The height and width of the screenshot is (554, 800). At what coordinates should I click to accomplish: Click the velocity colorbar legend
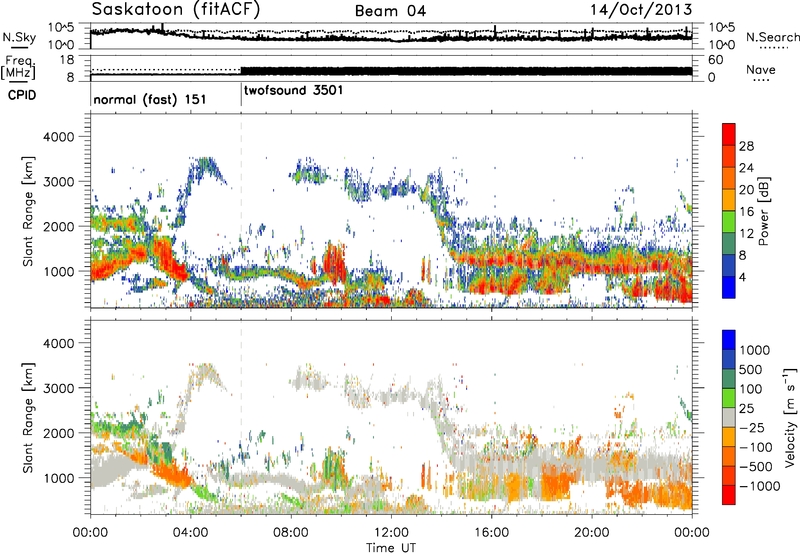point(729,417)
